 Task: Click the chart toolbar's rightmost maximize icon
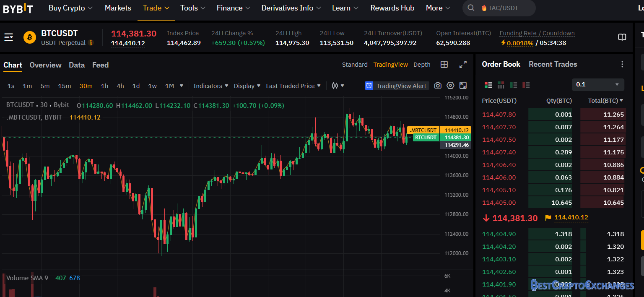click(463, 86)
